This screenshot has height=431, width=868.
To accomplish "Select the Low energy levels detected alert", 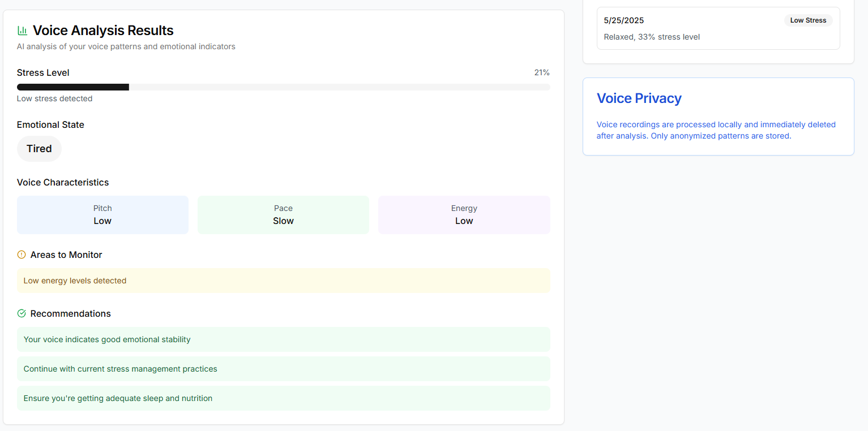I will click(x=283, y=281).
